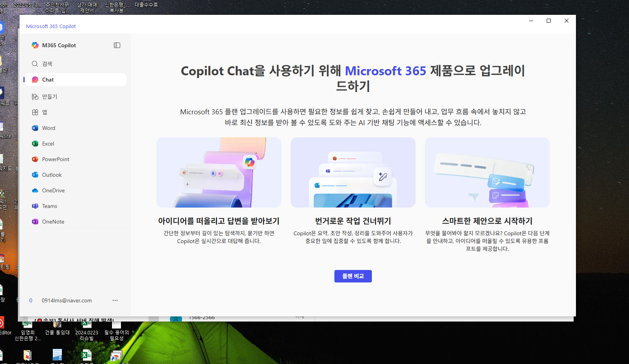The image size is (629, 364).
Task: Click the 번거로운 작업 건너뛰기 illustration
Action: coord(353,172)
